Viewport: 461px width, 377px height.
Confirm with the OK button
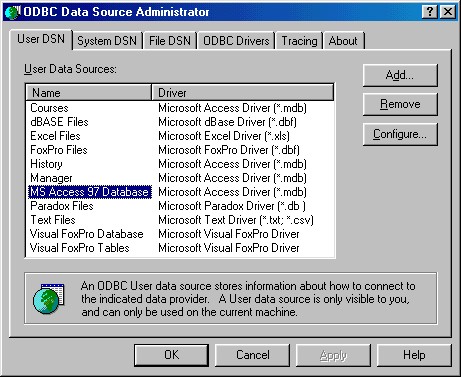171,355
